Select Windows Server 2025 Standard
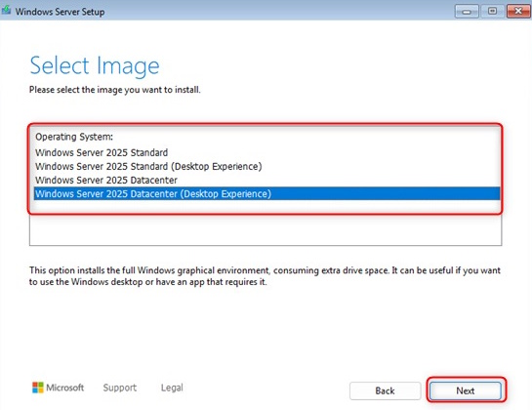This screenshot has width=532, height=410. [x=266, y=152]
